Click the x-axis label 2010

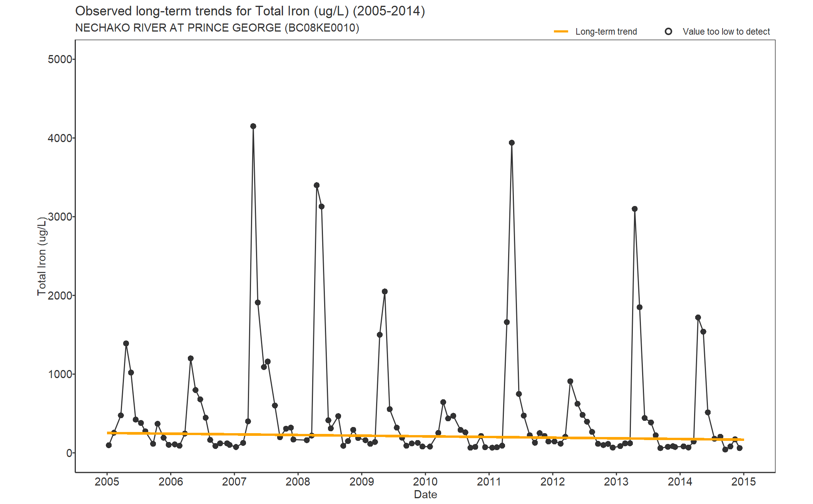425,482
